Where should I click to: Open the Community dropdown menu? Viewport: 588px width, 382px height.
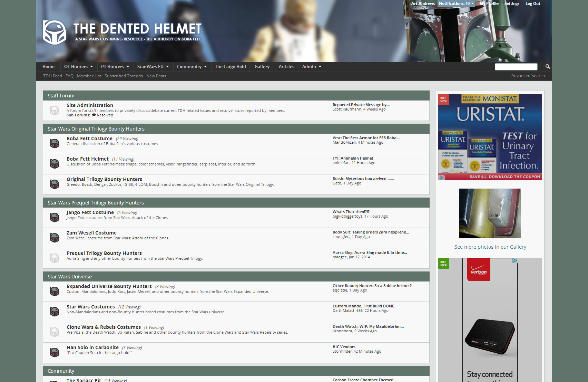coord(192,67)
